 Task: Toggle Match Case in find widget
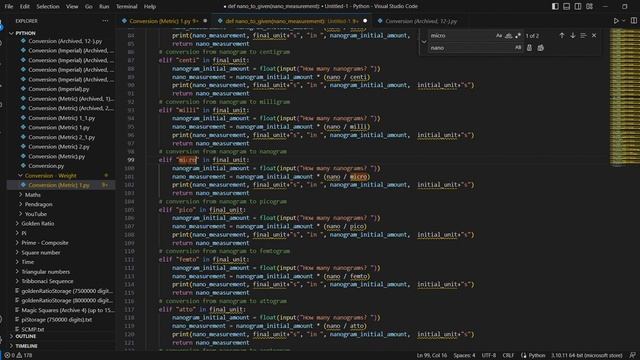pyautogui.click(x=499, y=36)
